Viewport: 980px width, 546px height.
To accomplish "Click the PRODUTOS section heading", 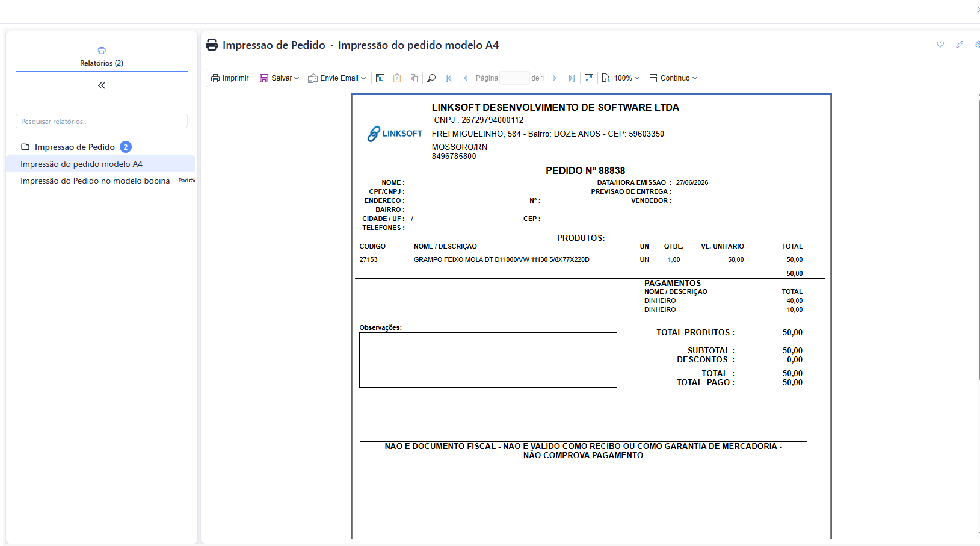I will [581, 238].
